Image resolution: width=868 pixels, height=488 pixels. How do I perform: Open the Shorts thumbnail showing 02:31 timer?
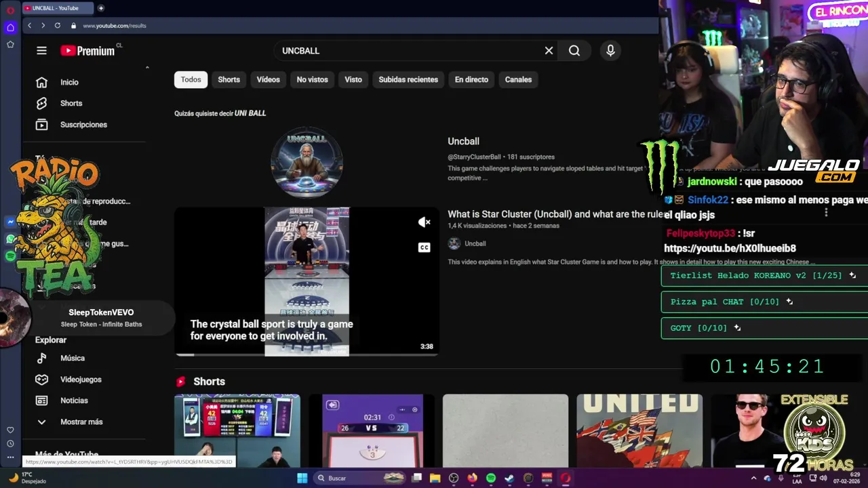[x=372, y=431]
